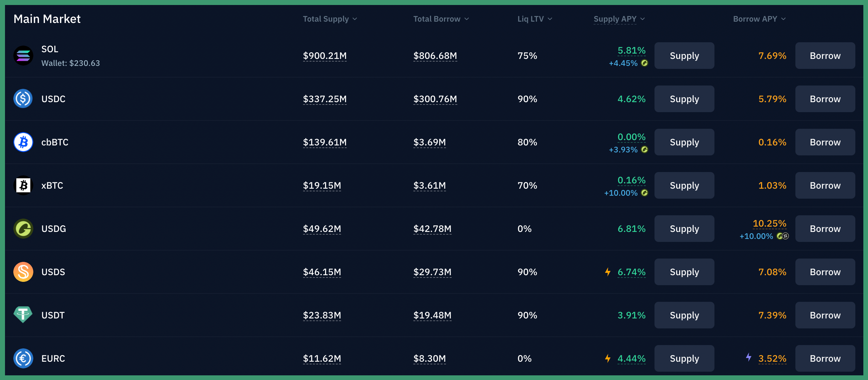Sort by Total Borrow column
Screen dimensions: 868x380
pos(440,19)
